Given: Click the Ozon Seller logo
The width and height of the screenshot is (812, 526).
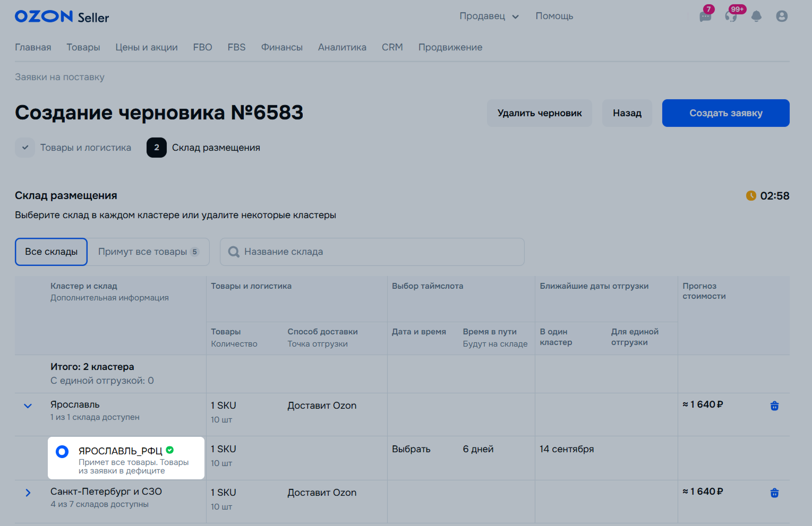Looking at the screenshot, I should (62, 16).
